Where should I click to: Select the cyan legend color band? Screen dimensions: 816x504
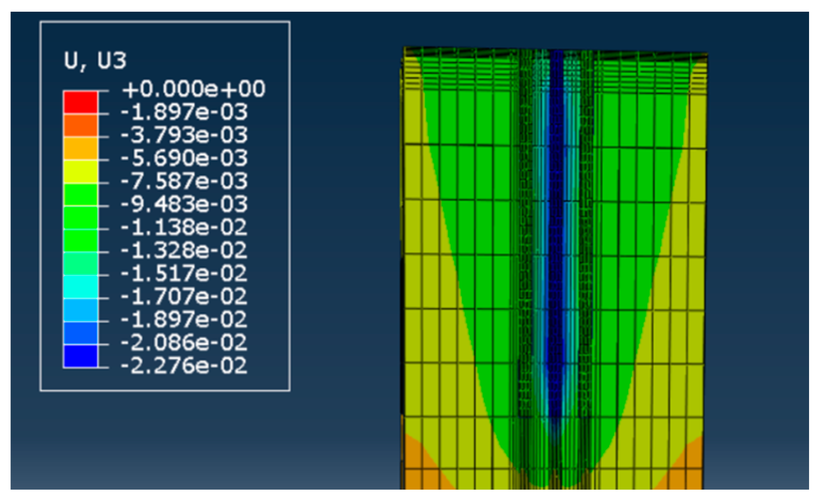(80, 287)
